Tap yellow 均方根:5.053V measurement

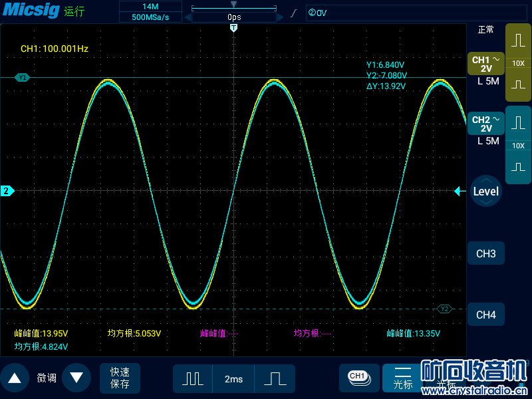point(134,334)
